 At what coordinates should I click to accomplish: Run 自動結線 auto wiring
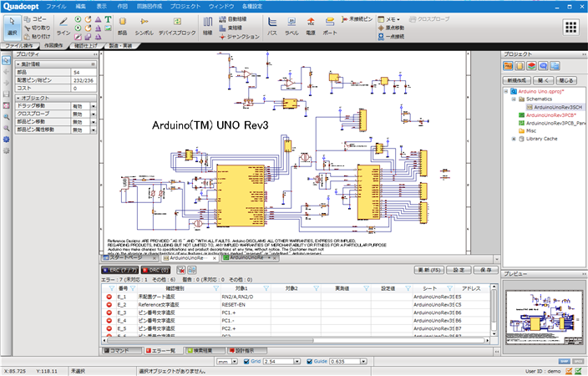pyautogui.click(x=233, y=19)
